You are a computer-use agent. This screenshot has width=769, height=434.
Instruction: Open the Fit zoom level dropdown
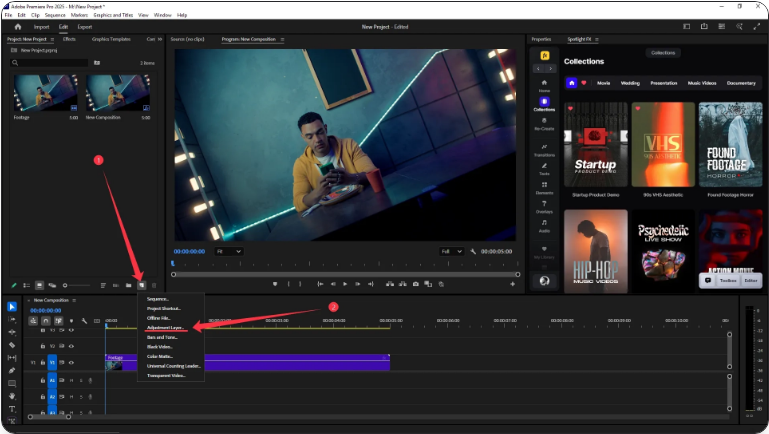tap(228, 251)
